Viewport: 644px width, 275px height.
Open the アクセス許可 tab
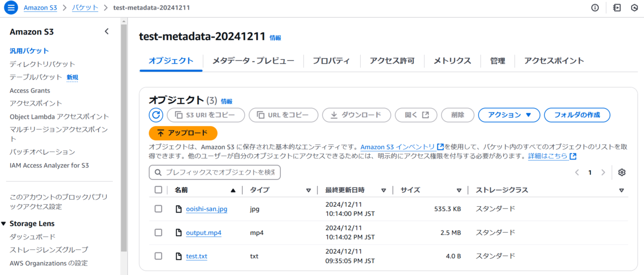392,61
